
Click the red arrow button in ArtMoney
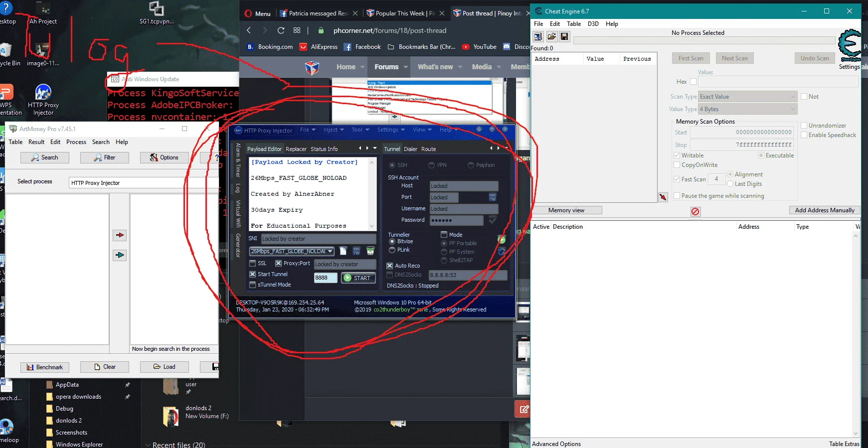click(x=120, y=235)
